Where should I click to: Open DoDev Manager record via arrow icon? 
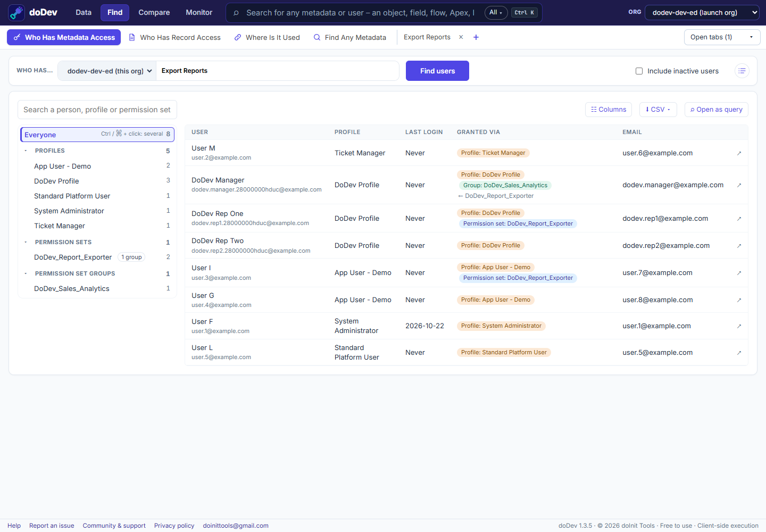(x=739, y=185)
